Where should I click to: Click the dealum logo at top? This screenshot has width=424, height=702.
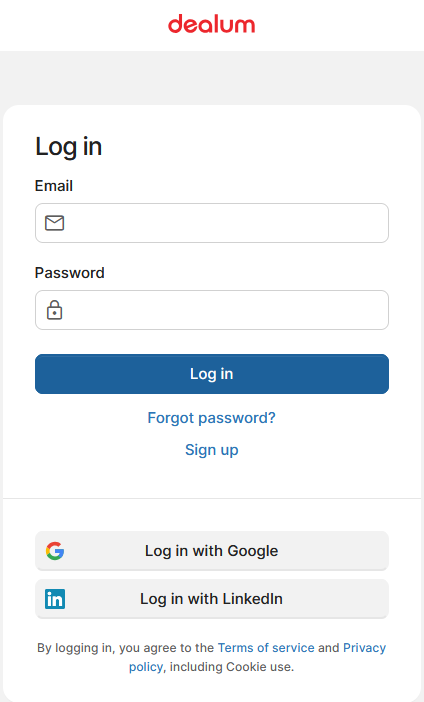coord(211,24)
